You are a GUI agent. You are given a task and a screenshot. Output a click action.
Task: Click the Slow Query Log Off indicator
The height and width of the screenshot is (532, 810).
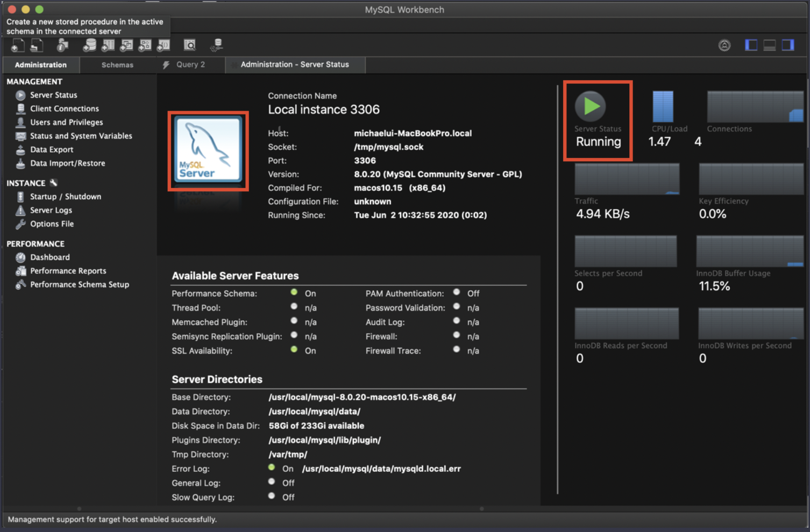point(272,496)
